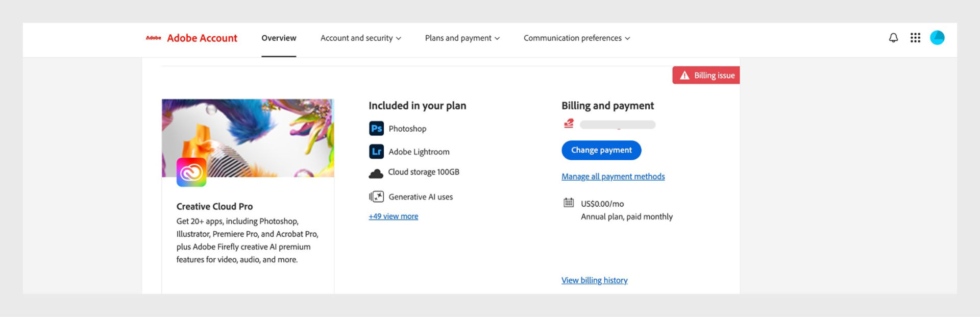Click the Adobe logo in the header
The width and height of the screenshot is (980, 317).
(153, 38)
